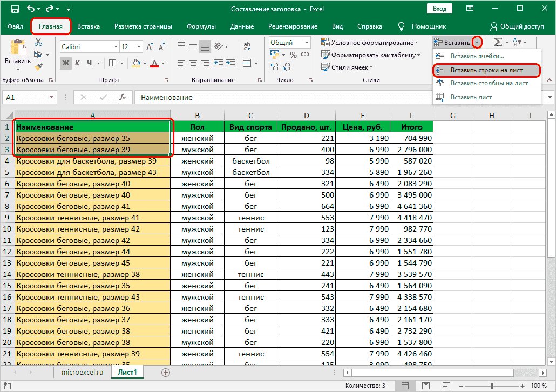Click the font color red A swatch
The image size is (556, 392).
click(x=154, y=63)
